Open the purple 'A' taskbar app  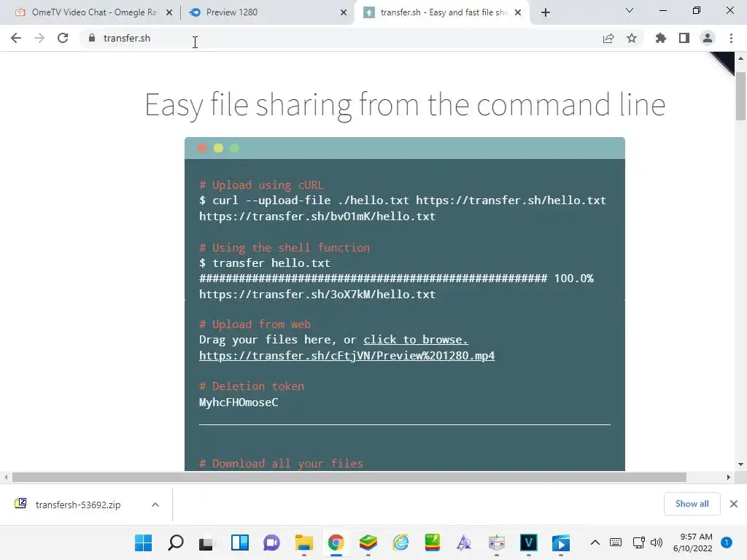point(464,542)
